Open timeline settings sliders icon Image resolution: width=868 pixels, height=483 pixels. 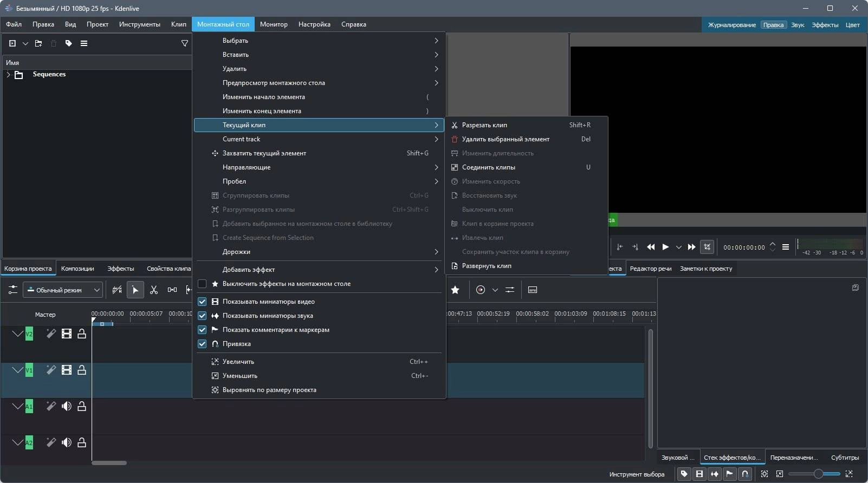[12, 290]
